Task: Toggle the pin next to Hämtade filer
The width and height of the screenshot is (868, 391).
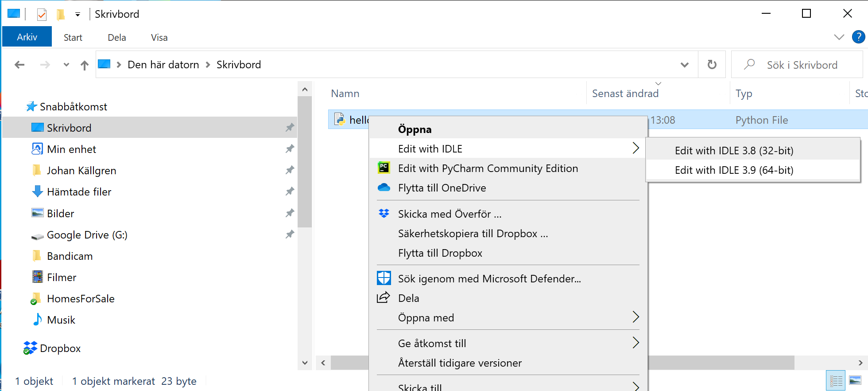Action: pyautogui.click(x=290, y=192)
